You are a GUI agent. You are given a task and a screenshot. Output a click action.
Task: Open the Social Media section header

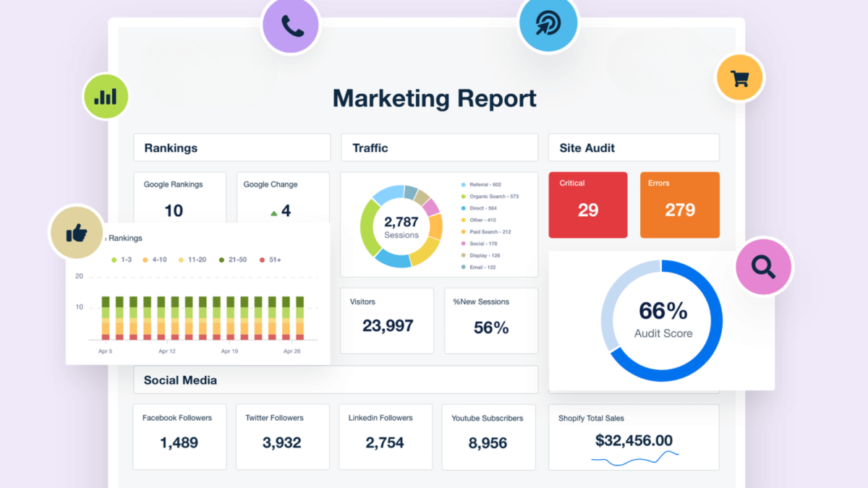[x=336, y=380]
